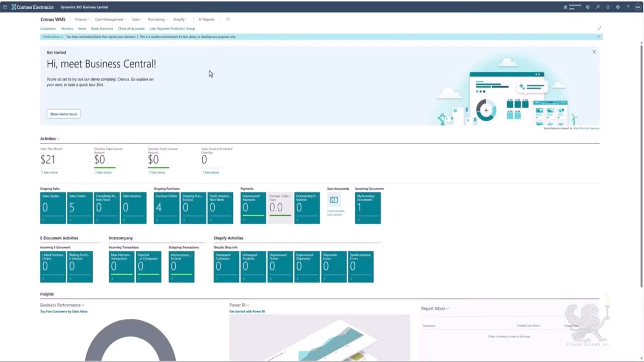This screenshot has height=362, width=644.
Task: Open the Chart of Accounts link
Action: [x=131, y=29]
